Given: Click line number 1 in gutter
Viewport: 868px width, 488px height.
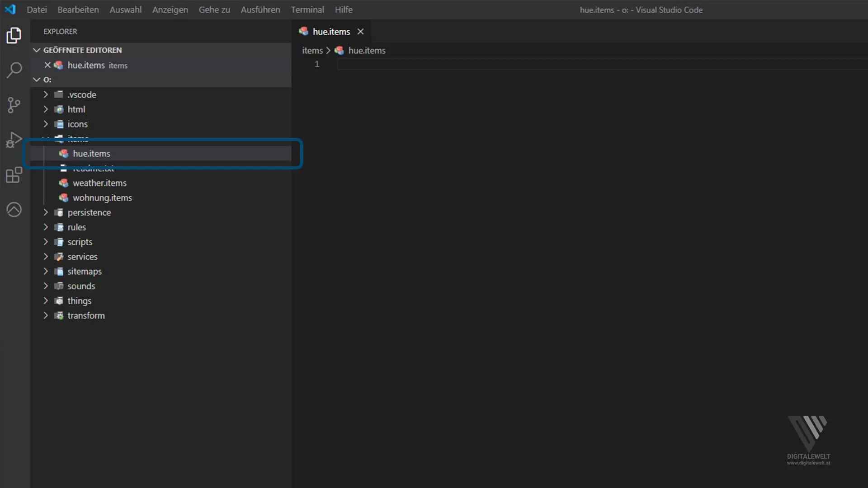Looking at the screenshot, I should coord(317,64).
